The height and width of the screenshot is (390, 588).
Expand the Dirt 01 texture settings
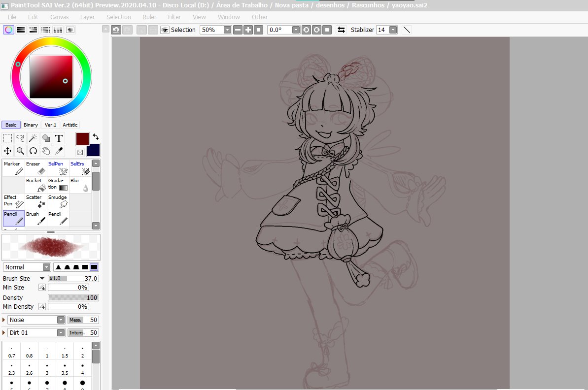[4, 333]
